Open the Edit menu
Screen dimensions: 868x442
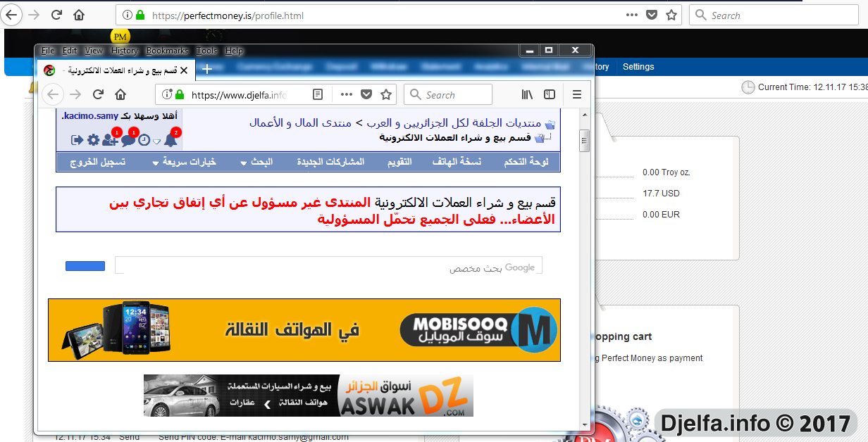[x=70, y=51]
